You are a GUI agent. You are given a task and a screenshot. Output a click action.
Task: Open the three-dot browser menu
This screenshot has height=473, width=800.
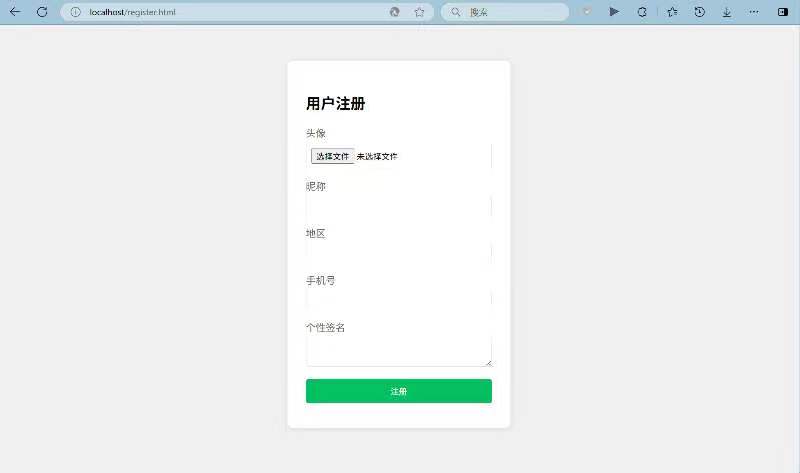tap(754, 12)
